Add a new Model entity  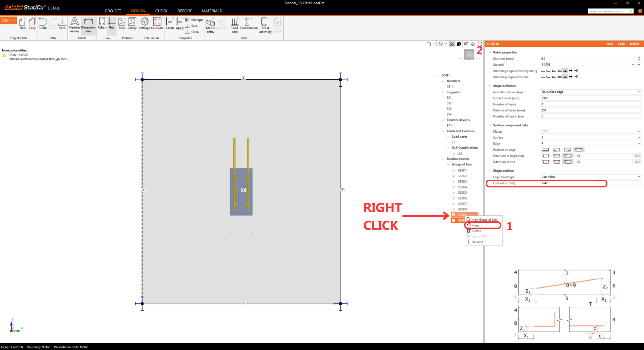[210, 26]
